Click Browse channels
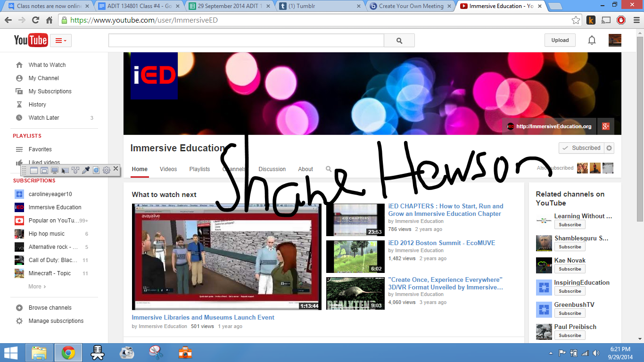The height and width of the screenshot is (362, 644). point(50,308)
